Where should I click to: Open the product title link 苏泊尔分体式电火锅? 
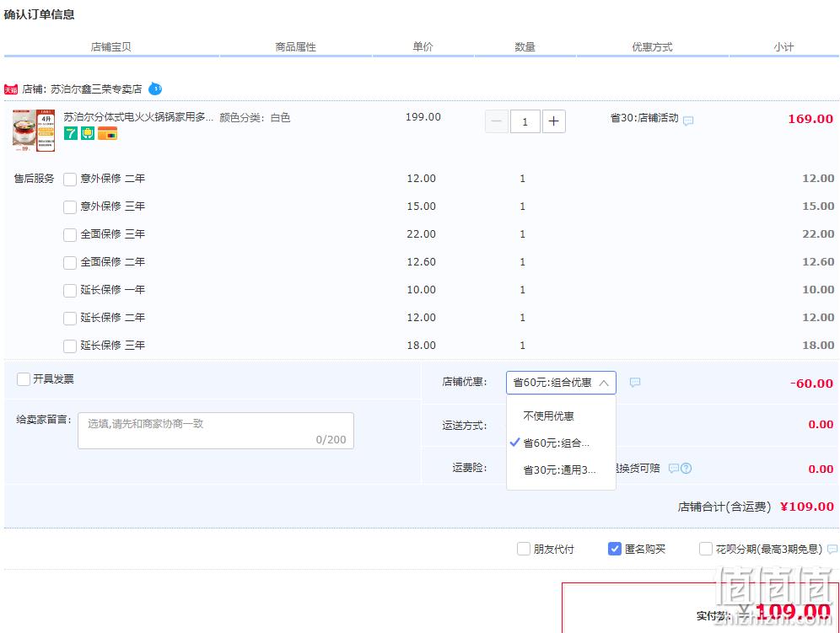click(x=138, y=117)
